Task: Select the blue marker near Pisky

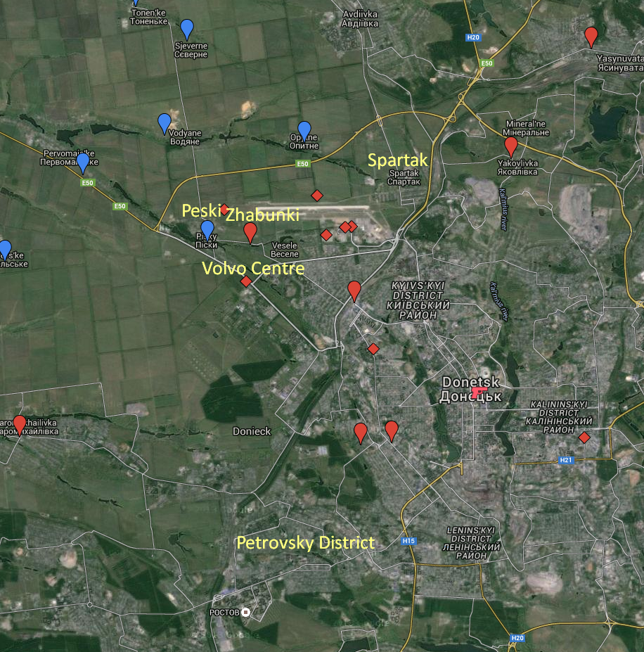Action: [x=207, y=227]
